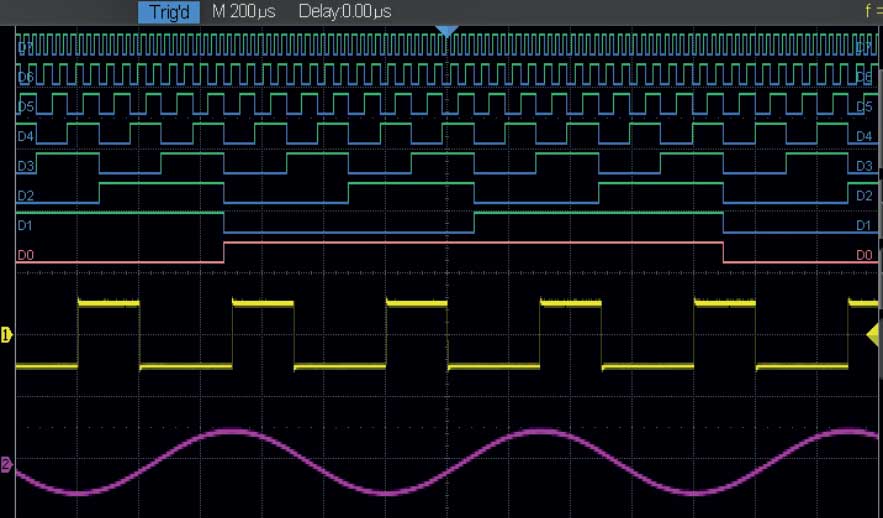Select the yellow channel 1 ground marker
The height and width of the screenshot is (518, 883).
(x=6, y=335)
